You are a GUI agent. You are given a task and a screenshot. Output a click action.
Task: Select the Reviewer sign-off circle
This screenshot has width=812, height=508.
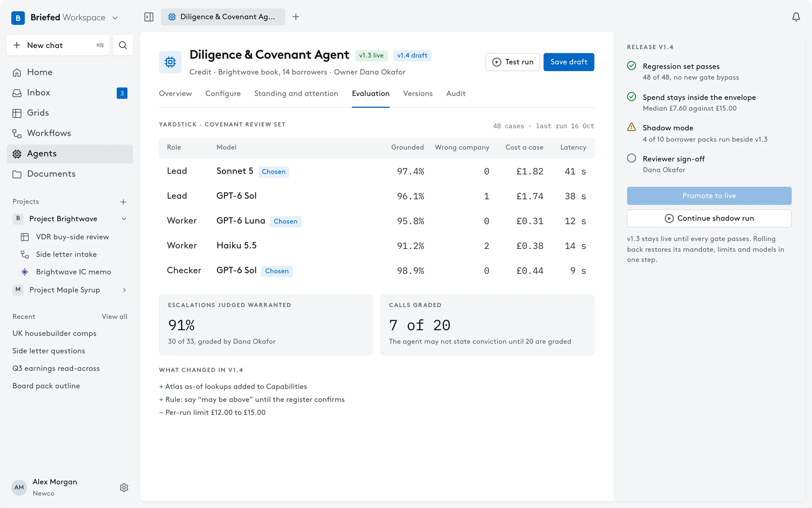[x=631, y=158]
